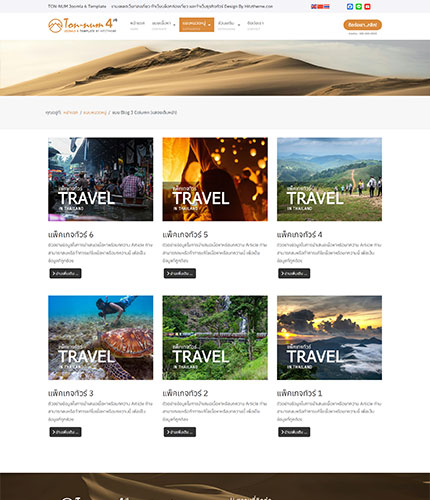Screen dimensions: 430x500
Task: Open the last Contact menu item
Action: pos(255,25)
